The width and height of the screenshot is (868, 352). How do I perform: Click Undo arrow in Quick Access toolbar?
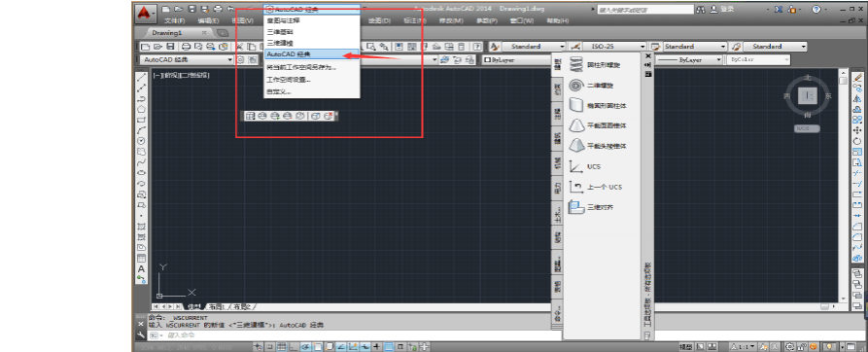tap(230, 10)
